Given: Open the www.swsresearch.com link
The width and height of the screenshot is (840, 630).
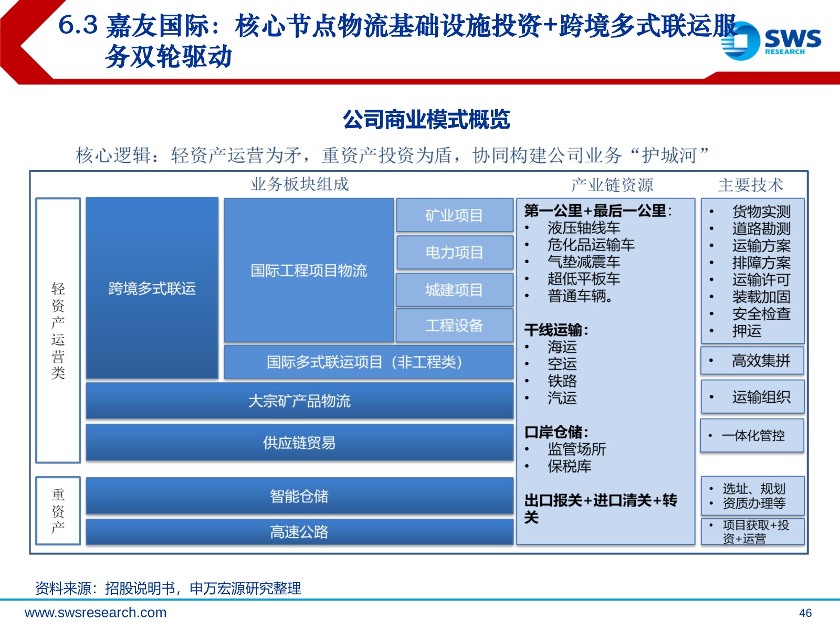Looking at the screenshot, I should click(96, 613).
